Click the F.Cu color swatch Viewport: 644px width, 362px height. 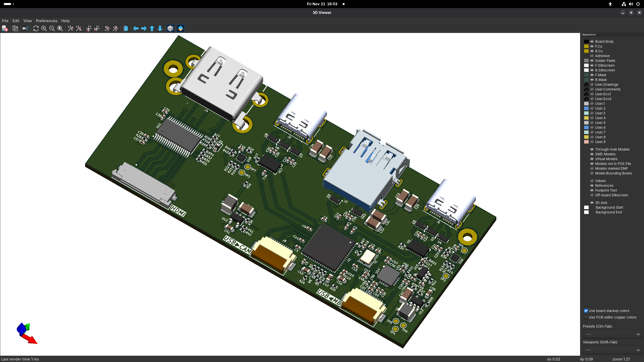pyautogui.click(x=586, y=46)
